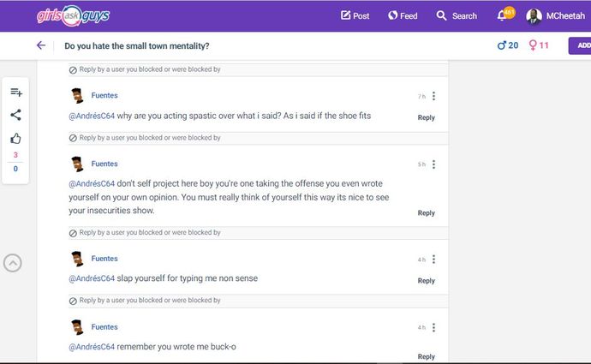The image size is (591, 364).
Task: Reply to the 'shoe fits' comment
Action: (427, 117)
